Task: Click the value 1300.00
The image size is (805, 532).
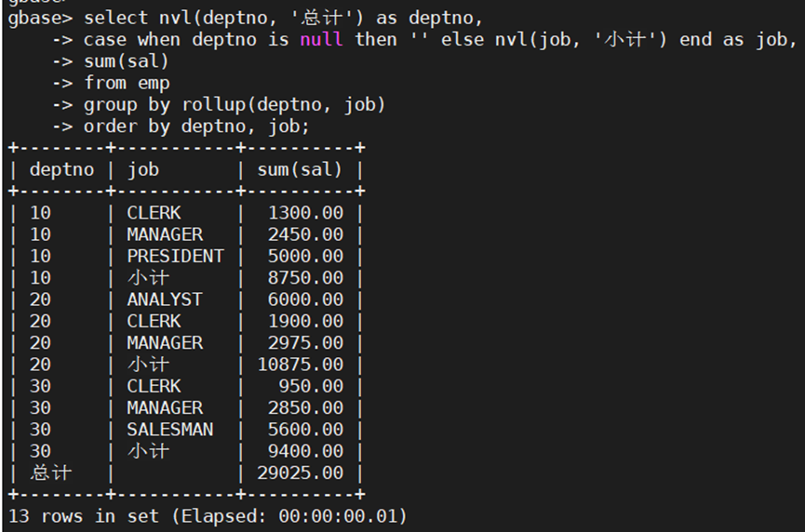Action: [305, 213]
